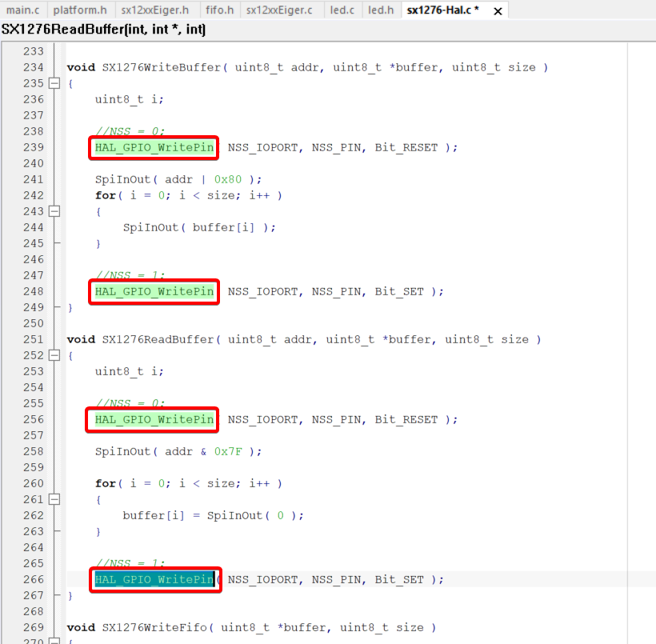This screenshot has height=644, width=656.
Task: Switch to the led.c tab
Action: [x=344, y=10]
